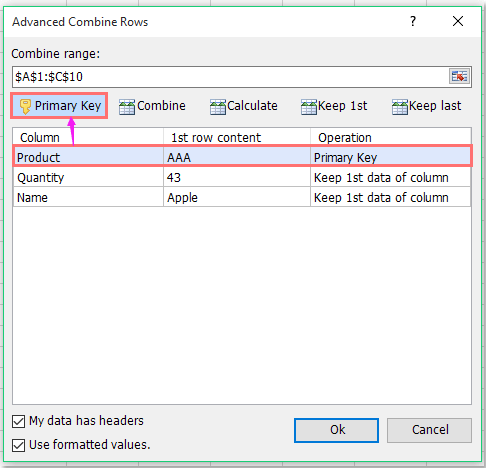Select the Quantity row in the list
The height and width of the screenshot is (468, 486).
(x=242, y=177)
